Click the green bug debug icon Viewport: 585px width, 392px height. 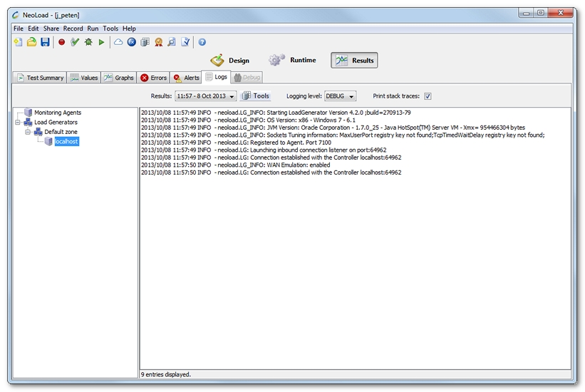(88, 43)
